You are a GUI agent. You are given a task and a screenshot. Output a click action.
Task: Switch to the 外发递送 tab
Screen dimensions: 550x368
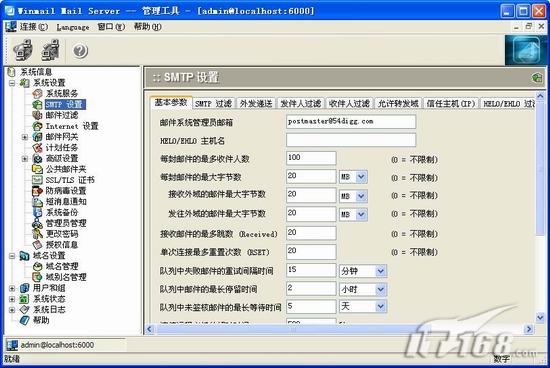[256, 103]
